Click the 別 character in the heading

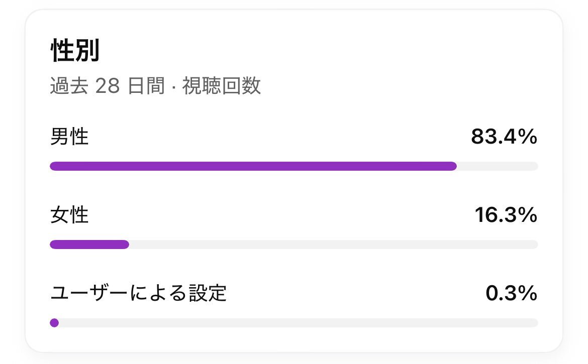(87, 50)
